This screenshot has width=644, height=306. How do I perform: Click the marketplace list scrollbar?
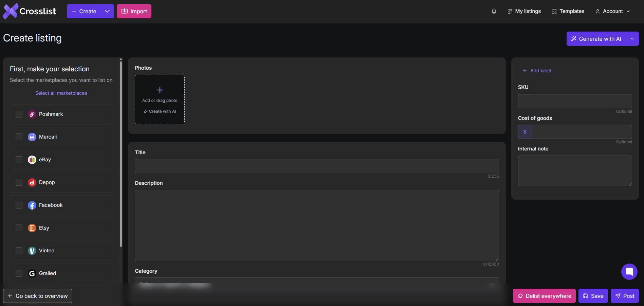point(121,154)
